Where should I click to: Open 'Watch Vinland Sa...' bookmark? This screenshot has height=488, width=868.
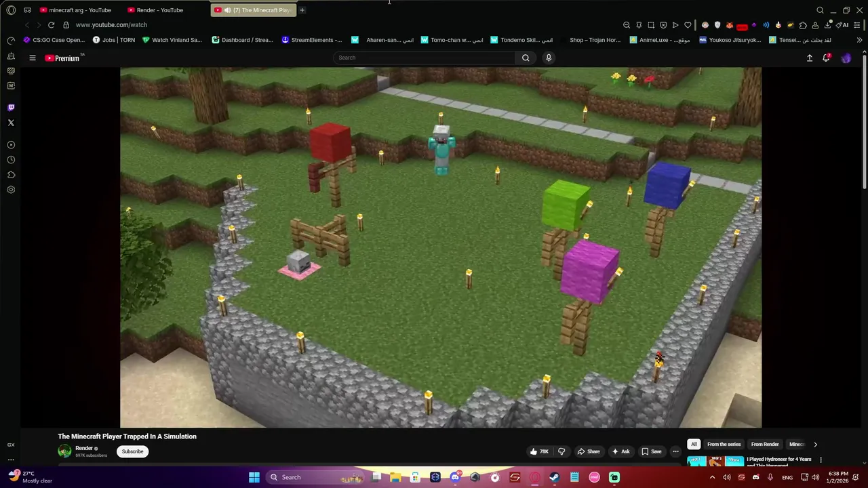click(172, 40)
